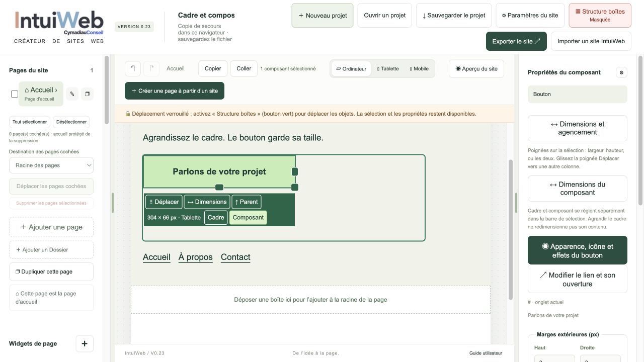Click the Droite margin input field
644x362 pixels.
600,358
